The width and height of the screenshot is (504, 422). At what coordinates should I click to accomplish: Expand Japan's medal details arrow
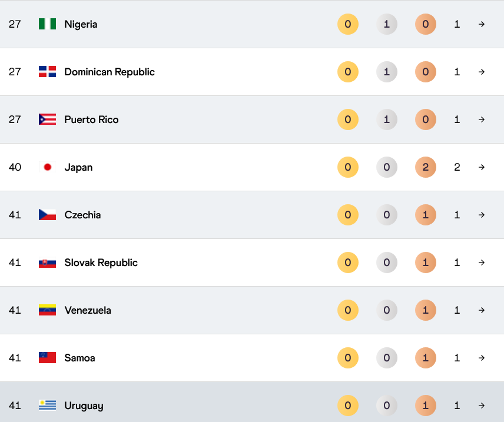click(482, 167)
